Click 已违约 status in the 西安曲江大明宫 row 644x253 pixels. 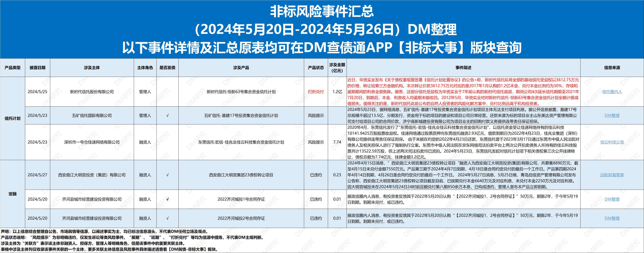(x=316, y=175)
